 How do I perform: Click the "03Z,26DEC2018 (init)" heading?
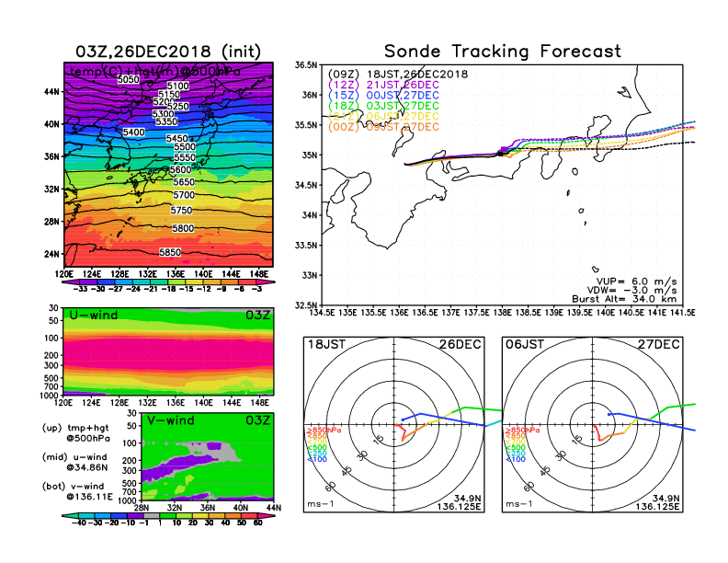click(x=168, y=52)
